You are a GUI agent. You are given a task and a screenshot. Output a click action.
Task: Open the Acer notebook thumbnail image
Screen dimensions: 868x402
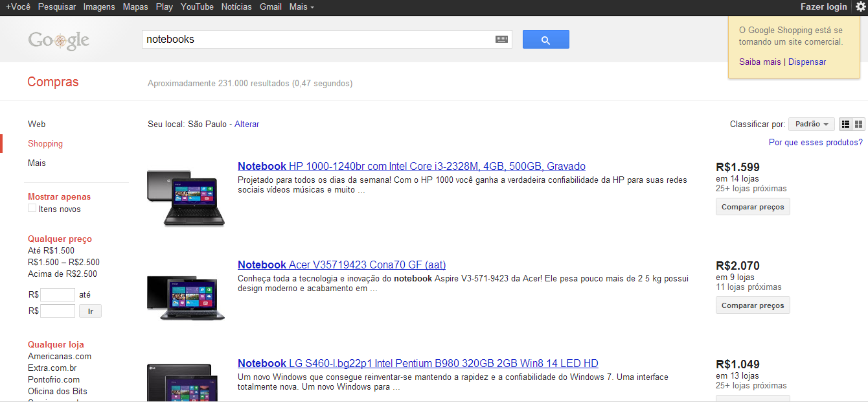tap(185, 299)
